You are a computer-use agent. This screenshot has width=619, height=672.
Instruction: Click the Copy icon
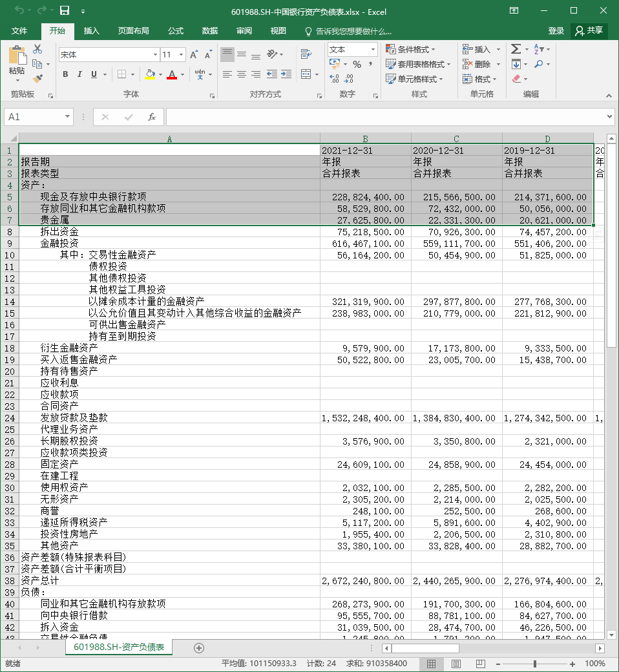pos(37,64)
